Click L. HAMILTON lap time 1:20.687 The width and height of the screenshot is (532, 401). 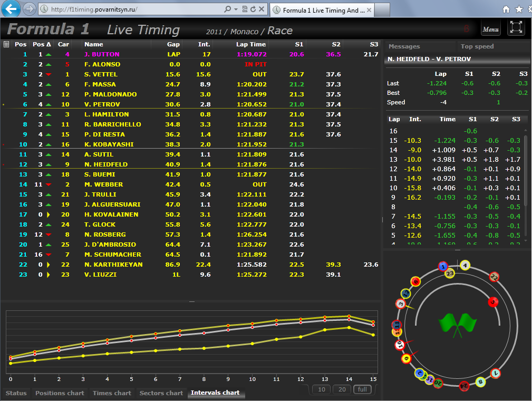(x=252, y=114)
